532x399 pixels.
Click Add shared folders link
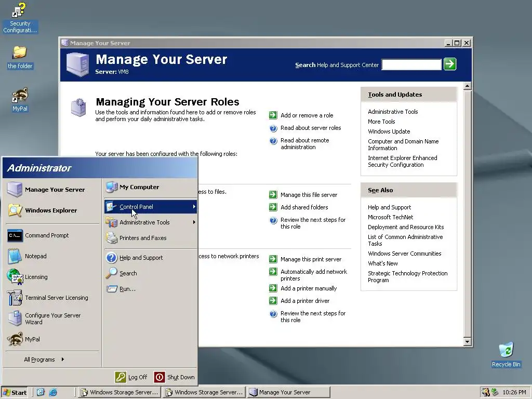304,207
